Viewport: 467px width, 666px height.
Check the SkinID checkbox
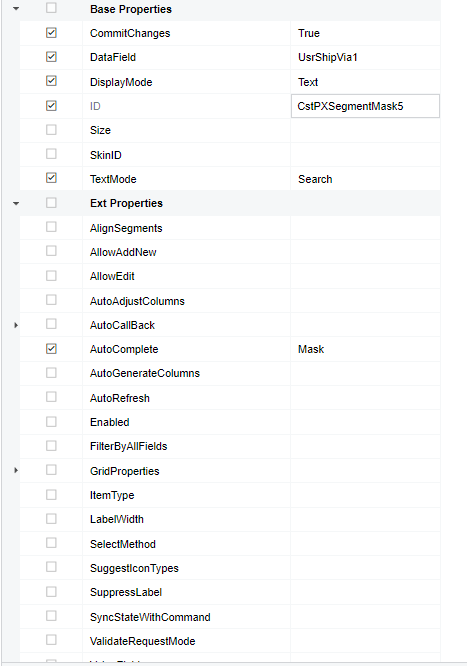coord(51,154)
